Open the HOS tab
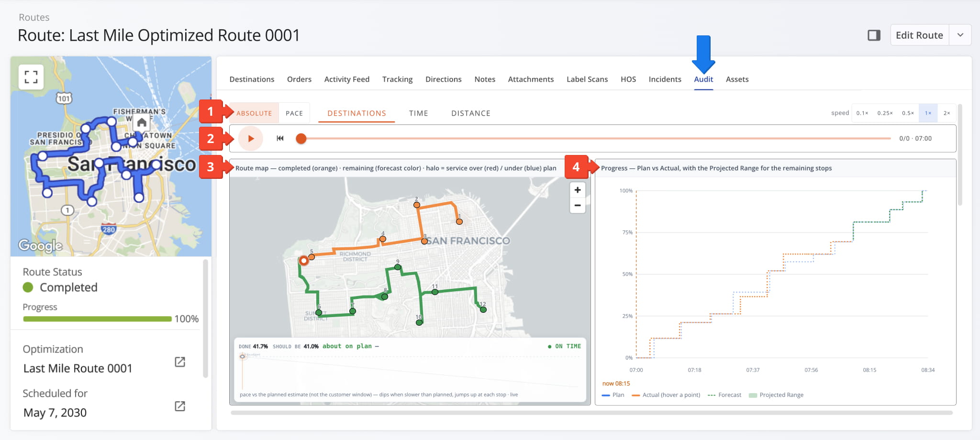Screen dimensions: 980x440 [x=628, y=79]
